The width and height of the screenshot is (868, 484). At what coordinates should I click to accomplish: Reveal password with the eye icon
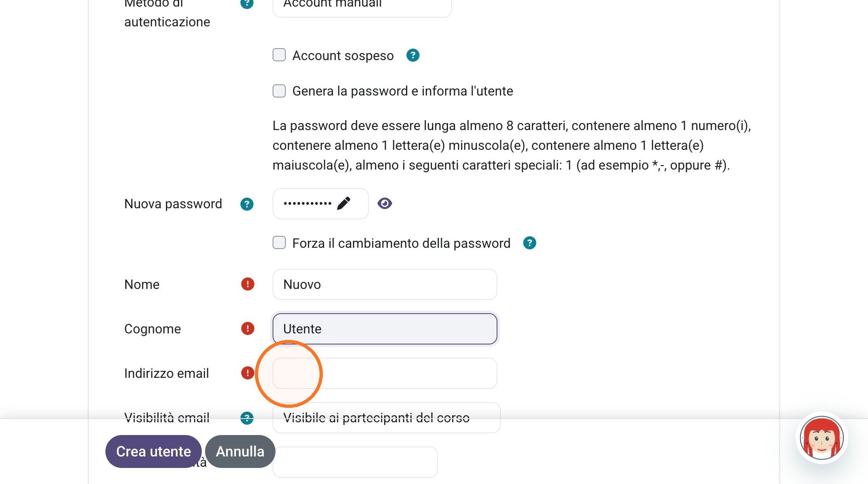(x=385, y=203)
